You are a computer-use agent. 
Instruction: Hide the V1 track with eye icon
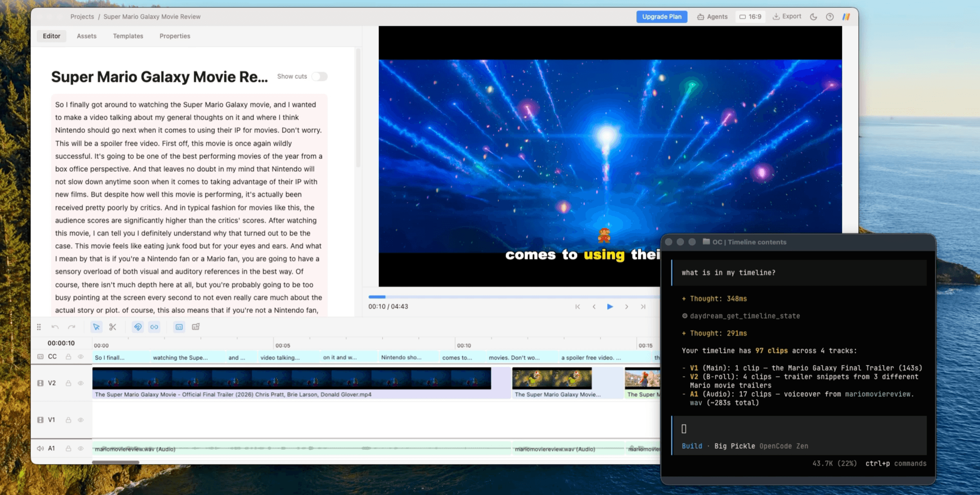[x=81, y=420]
